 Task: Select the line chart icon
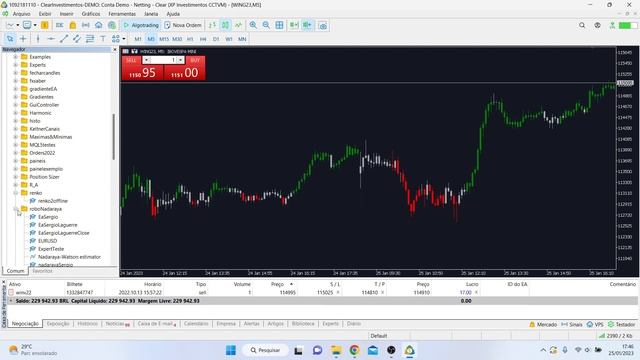coord(238,25)
